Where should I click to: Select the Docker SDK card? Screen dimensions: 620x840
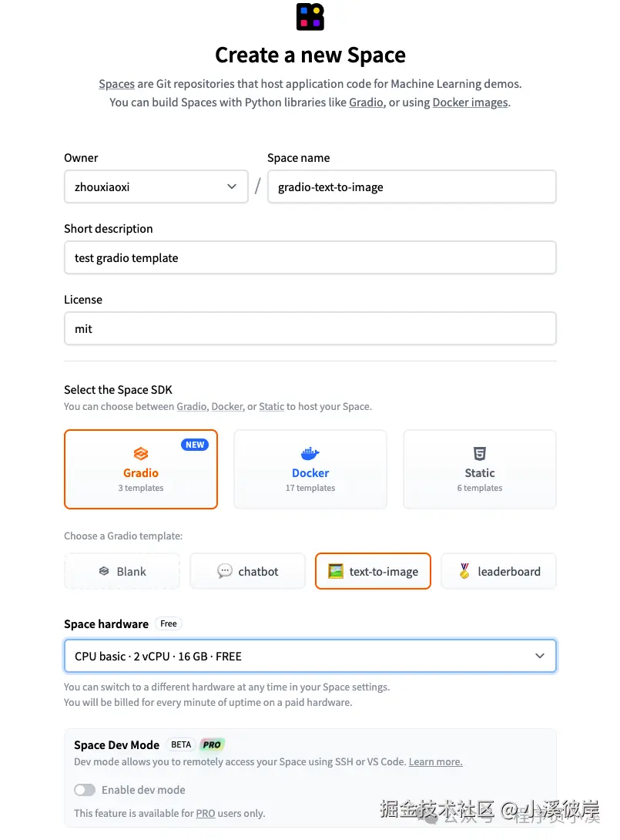310,469
